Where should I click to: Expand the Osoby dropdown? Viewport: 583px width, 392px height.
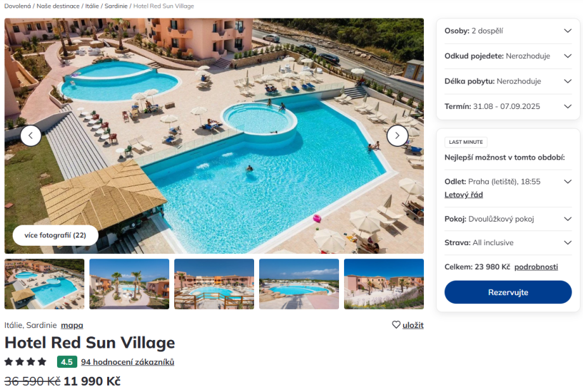pyautogui.click(x=508, y=31)
